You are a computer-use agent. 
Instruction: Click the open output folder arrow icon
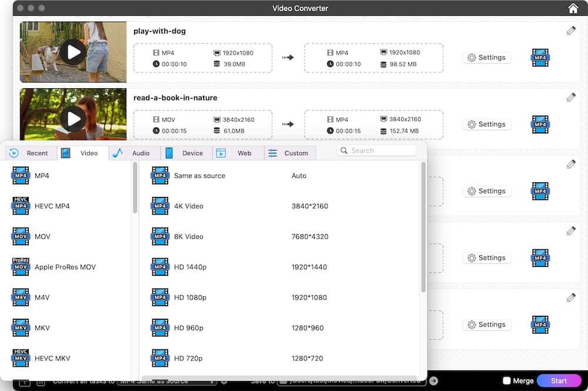coord(433,381)
